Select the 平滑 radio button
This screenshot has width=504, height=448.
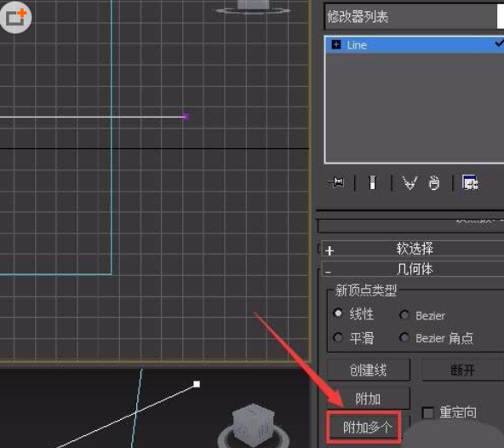(x=338, y=337)
